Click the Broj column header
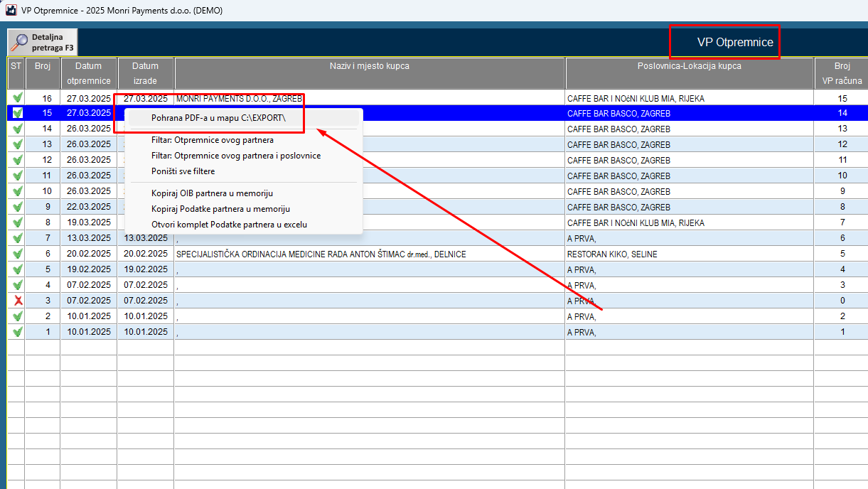Viewport: 868px width, 489px height. click(43, 73)
